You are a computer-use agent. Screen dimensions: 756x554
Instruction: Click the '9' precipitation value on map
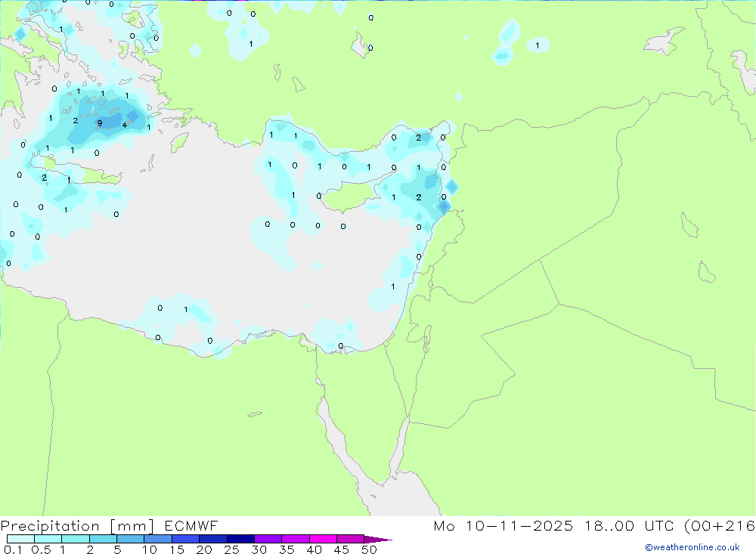click(x=100, y=123)
